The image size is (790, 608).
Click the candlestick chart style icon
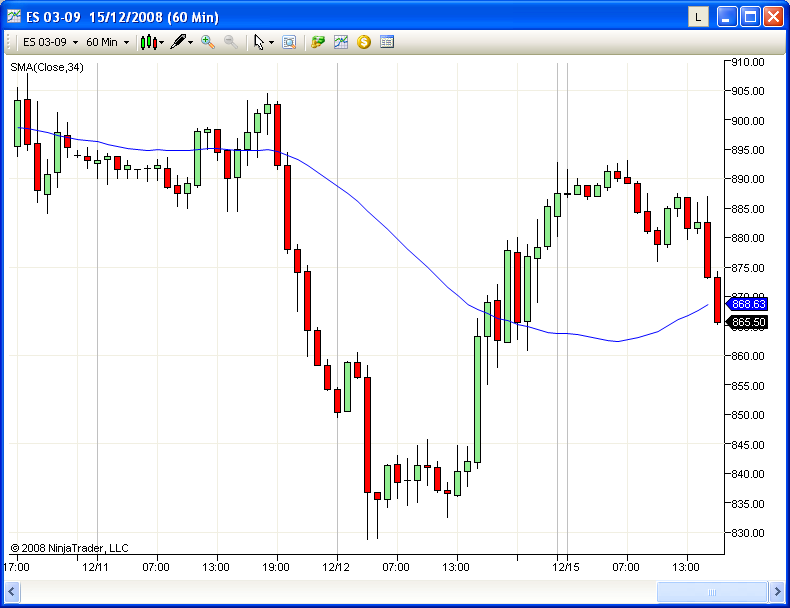(x=149, y=42)
